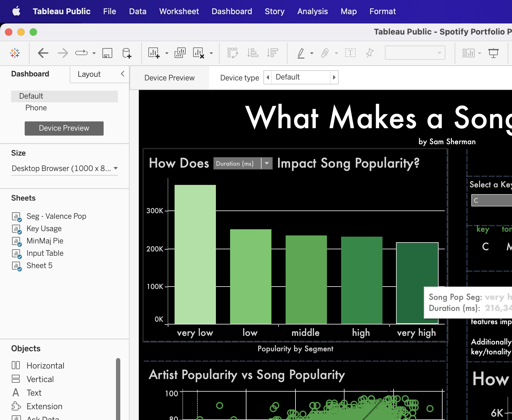
Task: Go to next device type
Action: (334, 77)
